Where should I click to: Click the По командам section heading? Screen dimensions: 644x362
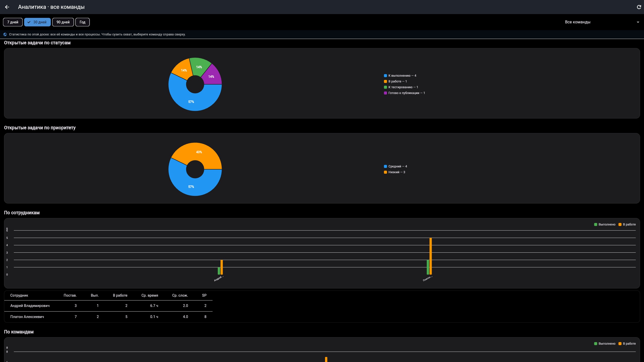click(19, 332)
